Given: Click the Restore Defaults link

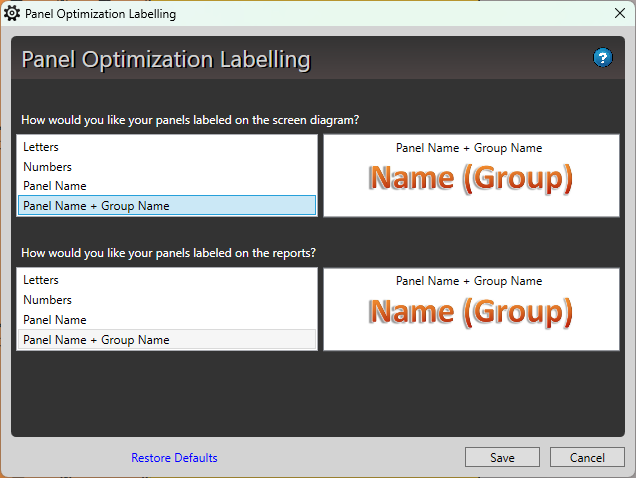Looking at the screenshot, I should pyautogui.click(x=174, y=458).
